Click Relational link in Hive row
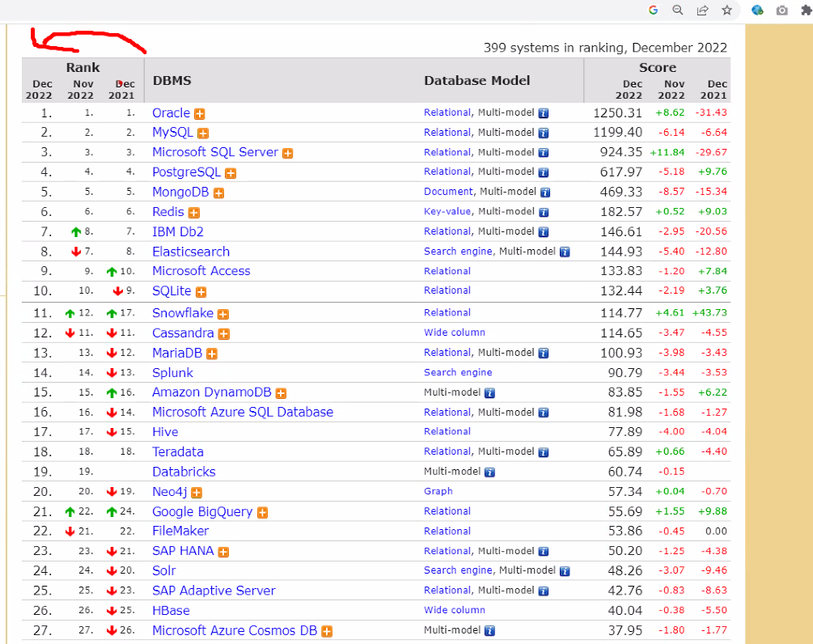The height and width of the screenshot is (644, 813). click(x=447, y=431)
